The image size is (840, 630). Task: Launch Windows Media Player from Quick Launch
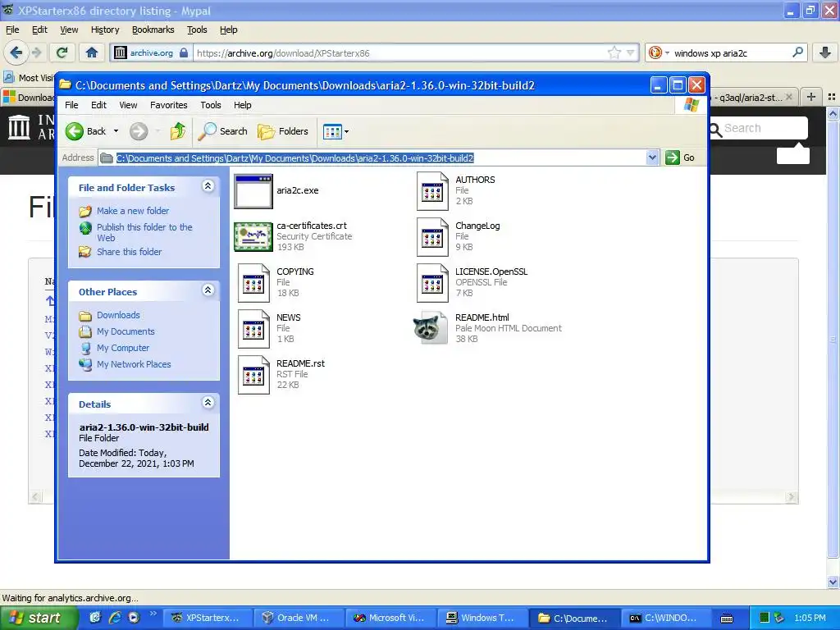(x=134, y=618)
